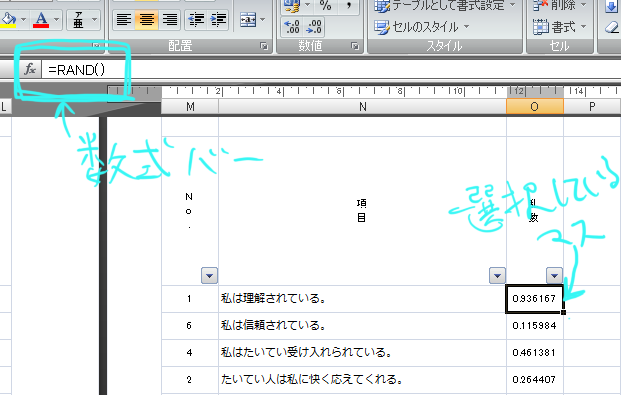Open the No. column filter dropdown
This screenshot has width=621, height=395.
209,275
